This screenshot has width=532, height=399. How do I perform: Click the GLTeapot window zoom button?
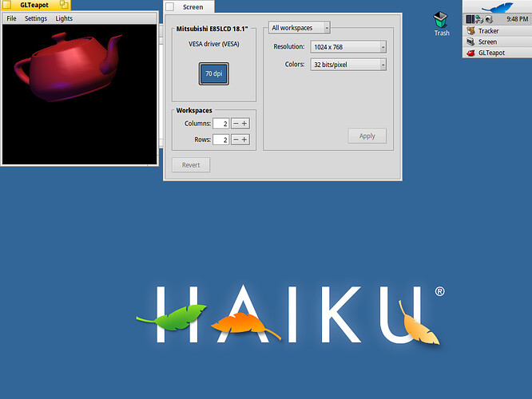pyautogui.click(x=63, y=5)
